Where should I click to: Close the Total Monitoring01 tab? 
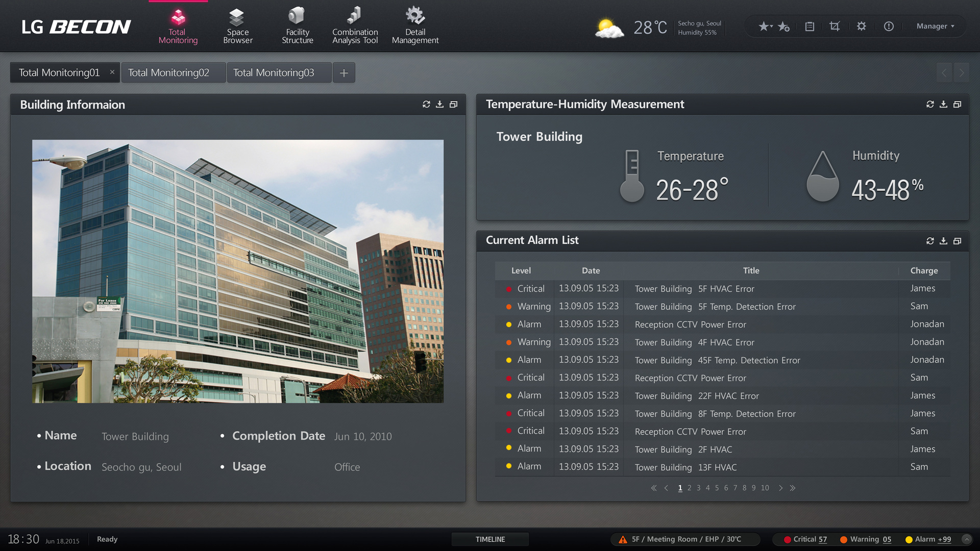[x=112, y=72]
